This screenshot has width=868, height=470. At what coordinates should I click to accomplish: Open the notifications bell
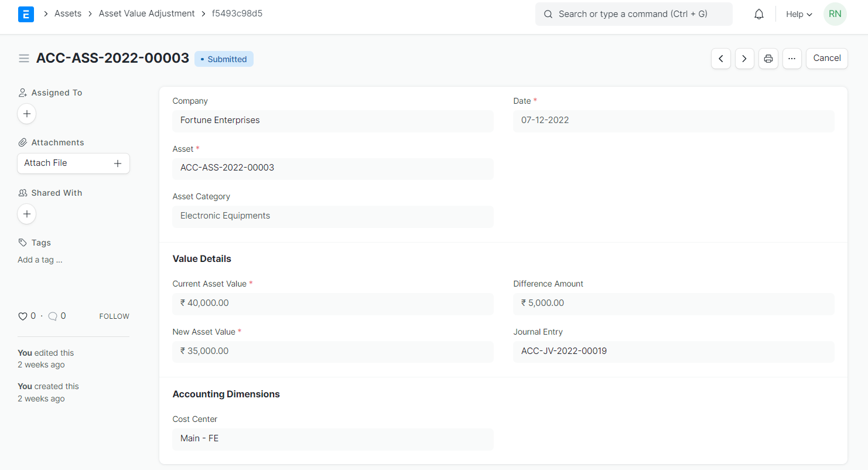point(758,14)
